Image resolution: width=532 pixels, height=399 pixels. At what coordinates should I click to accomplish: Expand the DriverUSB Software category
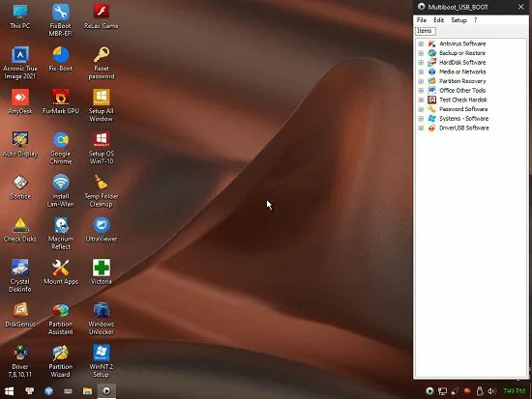pyautogui.click(x=421, y=128)
